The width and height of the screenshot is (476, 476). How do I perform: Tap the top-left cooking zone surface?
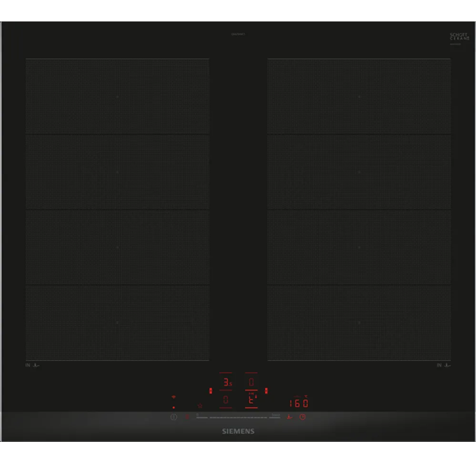tap(117, 97)
